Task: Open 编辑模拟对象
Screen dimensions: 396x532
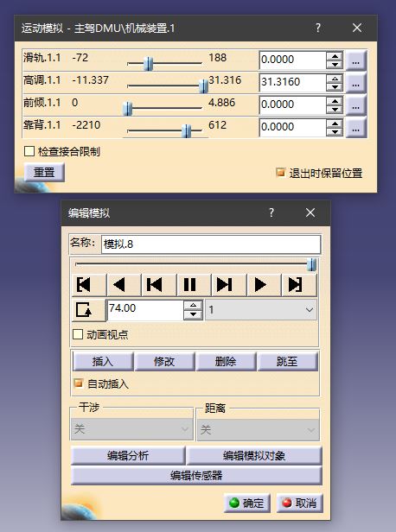Action: (253, 456)
